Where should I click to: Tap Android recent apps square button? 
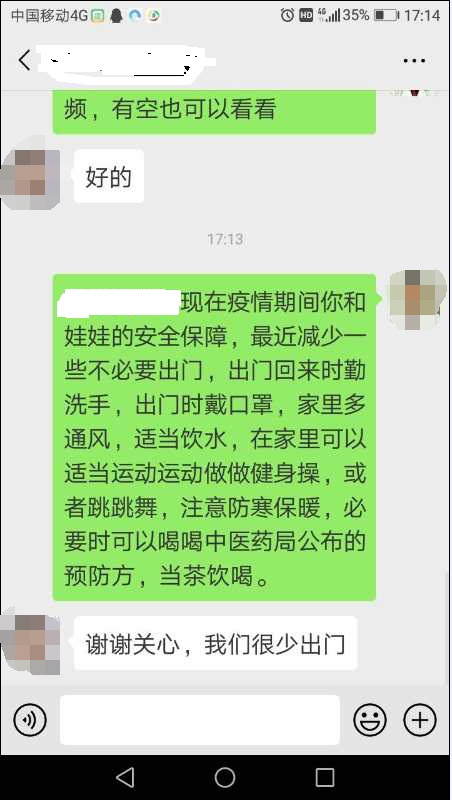[x=325, y=777]
